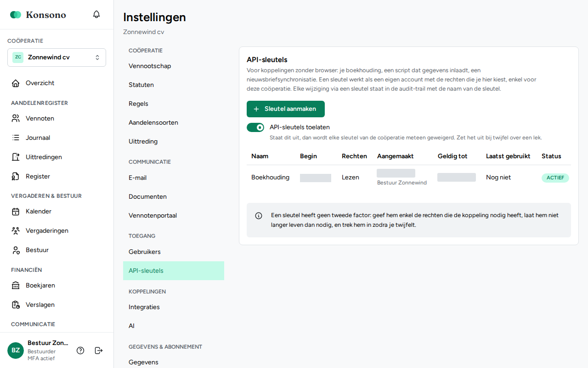This screenshot has width=588, height=368.
Task: Click the ACTIEF status badge
Action: pos(555,178)
